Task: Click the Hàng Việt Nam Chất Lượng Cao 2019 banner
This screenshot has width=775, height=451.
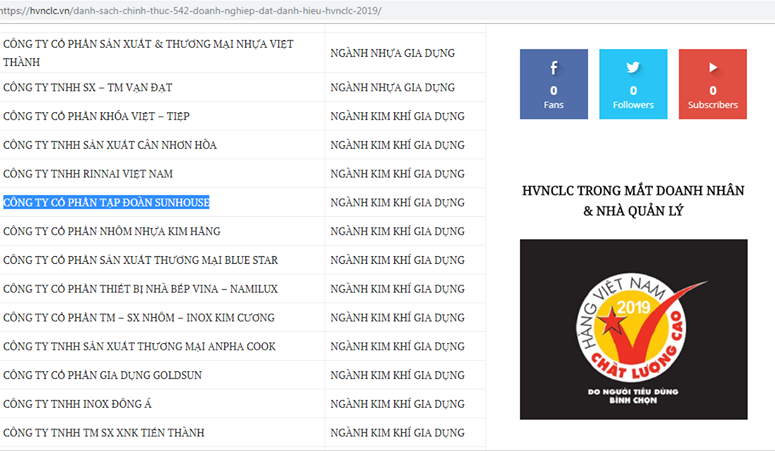Action: click(634, 329)
